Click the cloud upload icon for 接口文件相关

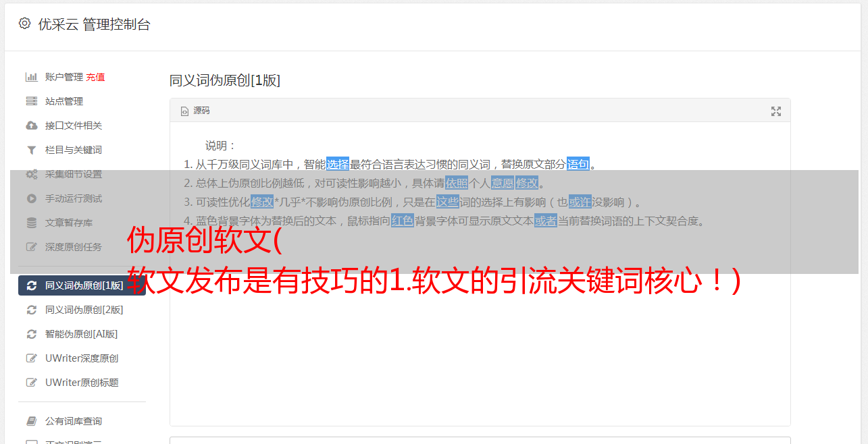click(31, 126)
